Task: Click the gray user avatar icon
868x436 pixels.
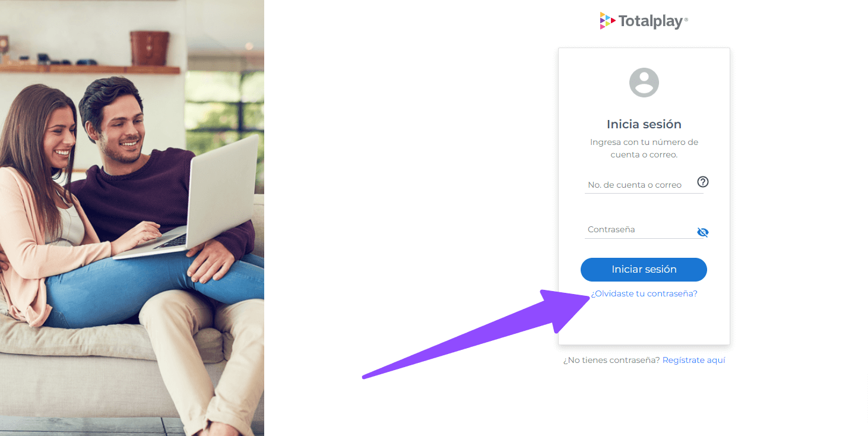Action: (x=644, y=83)
